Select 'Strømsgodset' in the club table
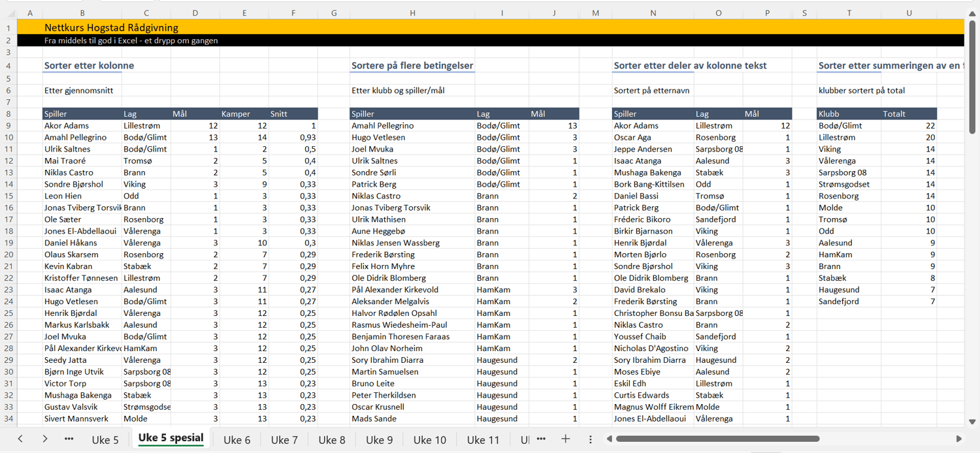 [x=849, y=184]
